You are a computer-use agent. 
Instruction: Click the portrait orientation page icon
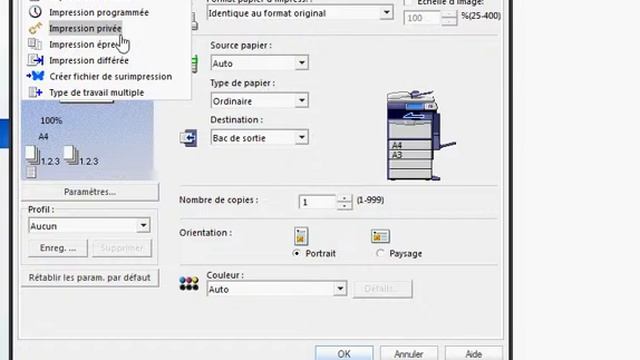301,236
